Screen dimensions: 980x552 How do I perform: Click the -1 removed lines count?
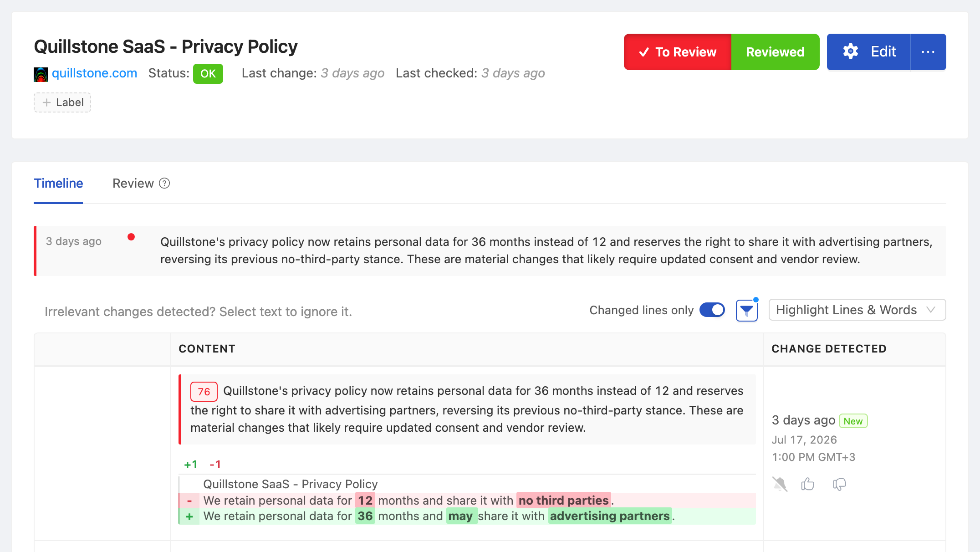tap(215, 465)
